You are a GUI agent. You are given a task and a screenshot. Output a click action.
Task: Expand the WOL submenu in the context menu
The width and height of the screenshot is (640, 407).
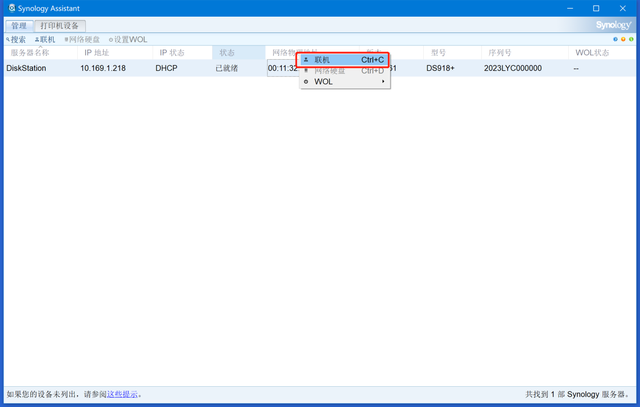345,82
